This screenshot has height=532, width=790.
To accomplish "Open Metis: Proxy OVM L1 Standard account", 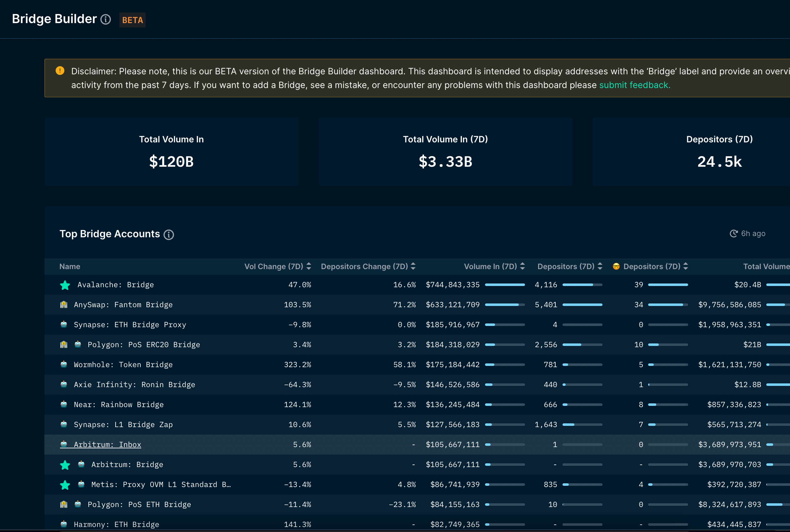I will coord(161,485).
